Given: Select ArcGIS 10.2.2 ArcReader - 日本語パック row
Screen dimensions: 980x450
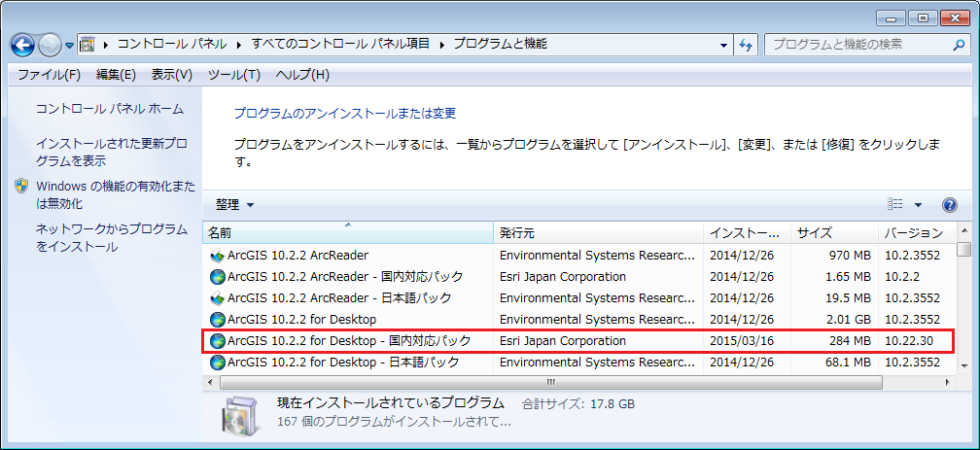Looking at the screenshot, I should (579, 298).
